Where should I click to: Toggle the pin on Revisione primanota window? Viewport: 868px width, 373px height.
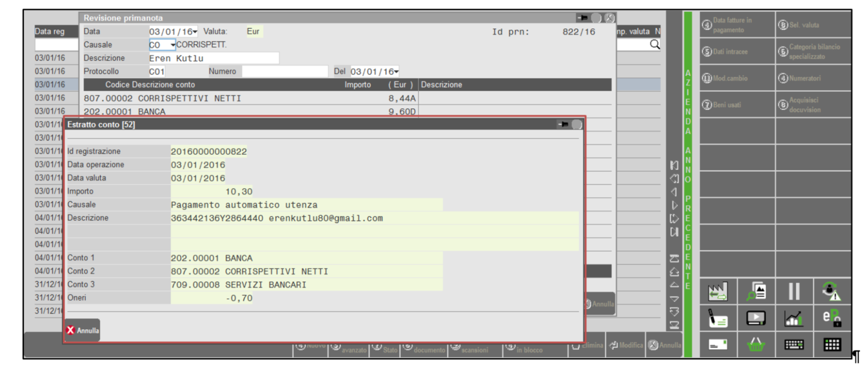[x=582, y=18]
